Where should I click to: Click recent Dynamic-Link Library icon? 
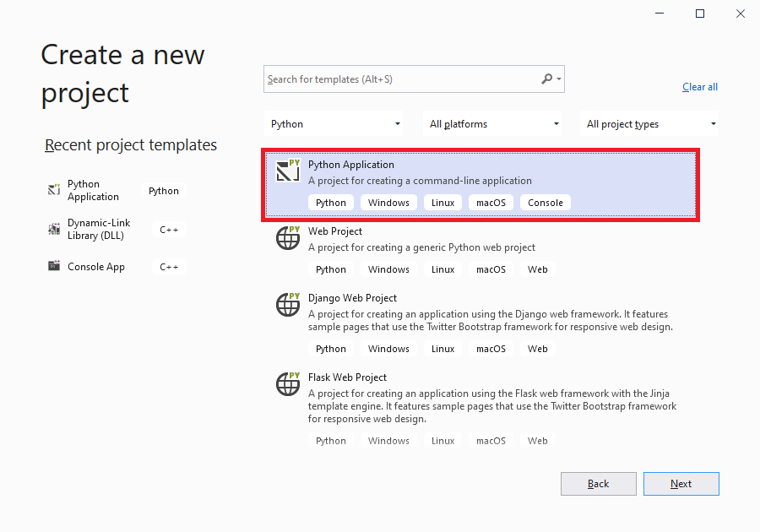pos(54,229)
